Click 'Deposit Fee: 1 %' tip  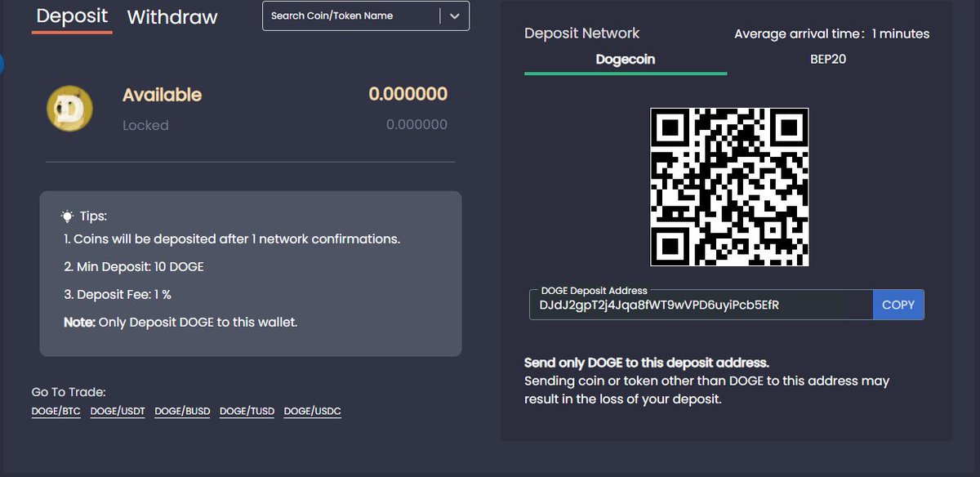pos(118,294)
